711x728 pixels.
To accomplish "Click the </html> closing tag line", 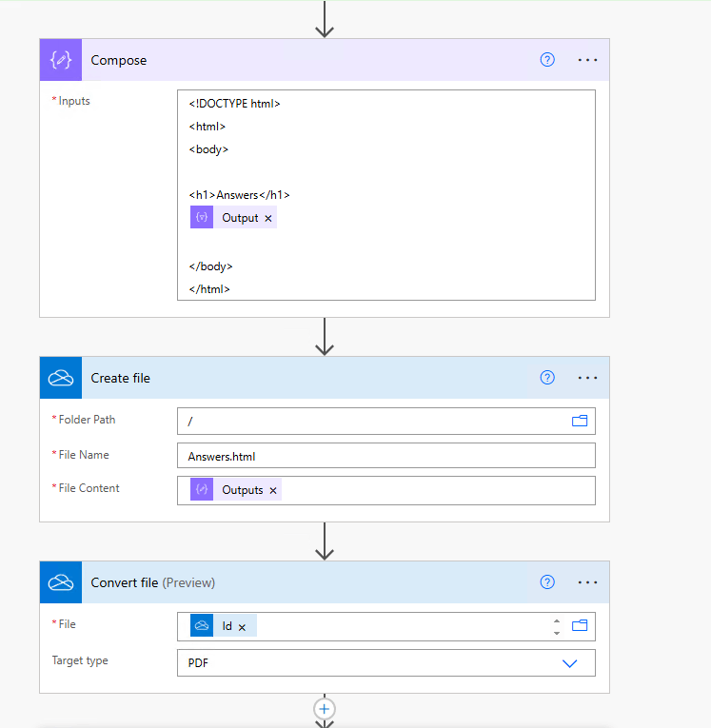I will pos(209,289).
